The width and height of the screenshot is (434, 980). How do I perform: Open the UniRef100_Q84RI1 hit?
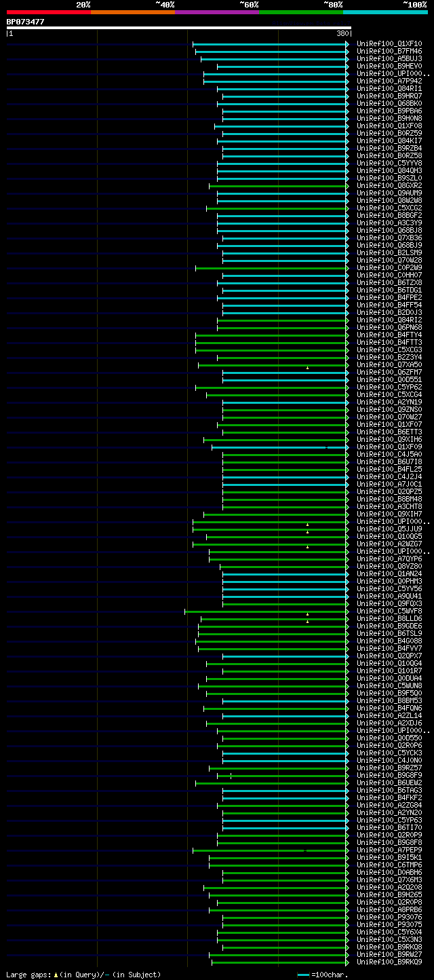[389, 89]
